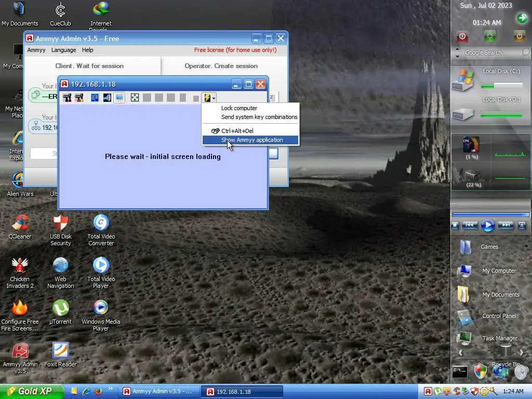Screen dimensions: 532x399
Task: Click the first connection settings toolbar icon
Action: (67, 98)
